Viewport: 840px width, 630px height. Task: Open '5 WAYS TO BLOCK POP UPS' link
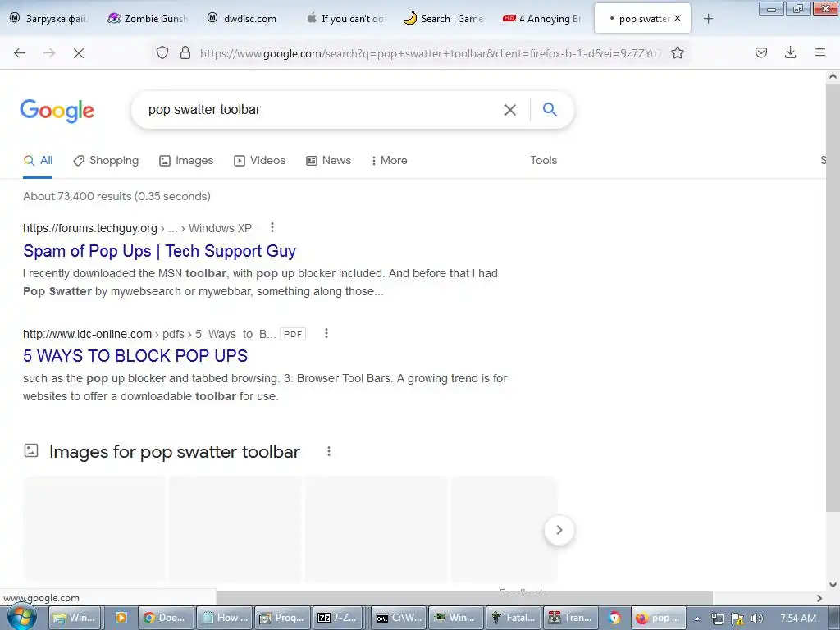[135, 356]
